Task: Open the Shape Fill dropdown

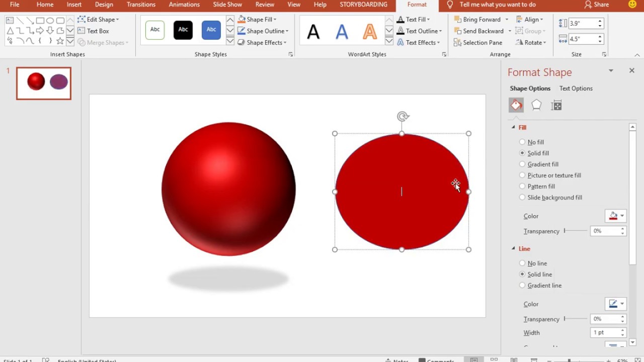Action: [257, 20]
